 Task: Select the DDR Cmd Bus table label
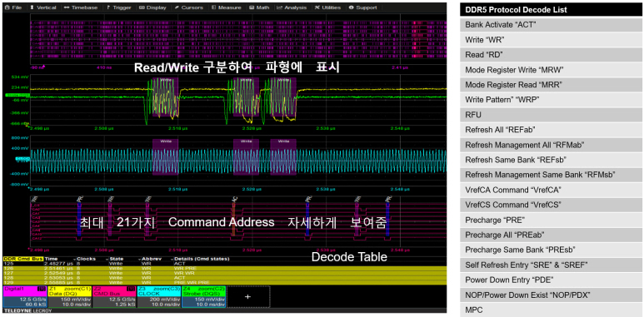pyautogui.click(x=22, y=260)
